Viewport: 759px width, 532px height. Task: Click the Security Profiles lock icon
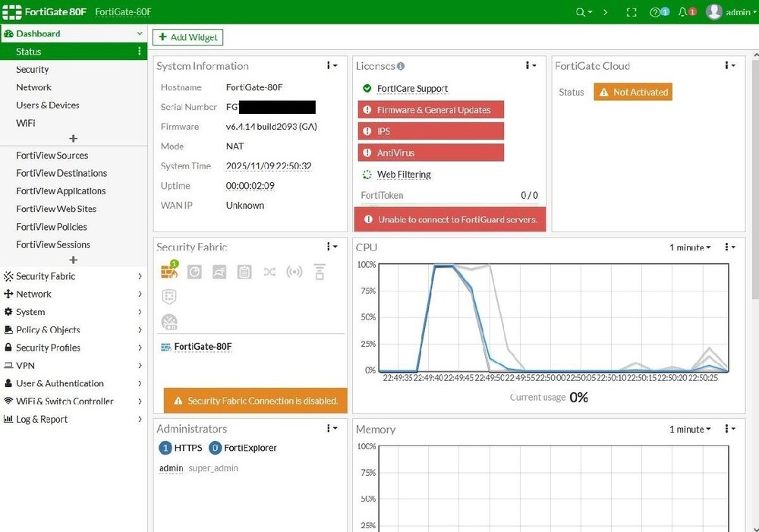[x=8, y=348]
